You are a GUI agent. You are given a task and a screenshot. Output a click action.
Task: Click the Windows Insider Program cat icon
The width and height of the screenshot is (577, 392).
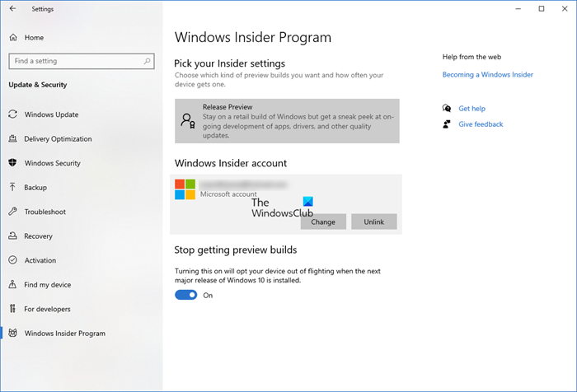pos(13,333)
